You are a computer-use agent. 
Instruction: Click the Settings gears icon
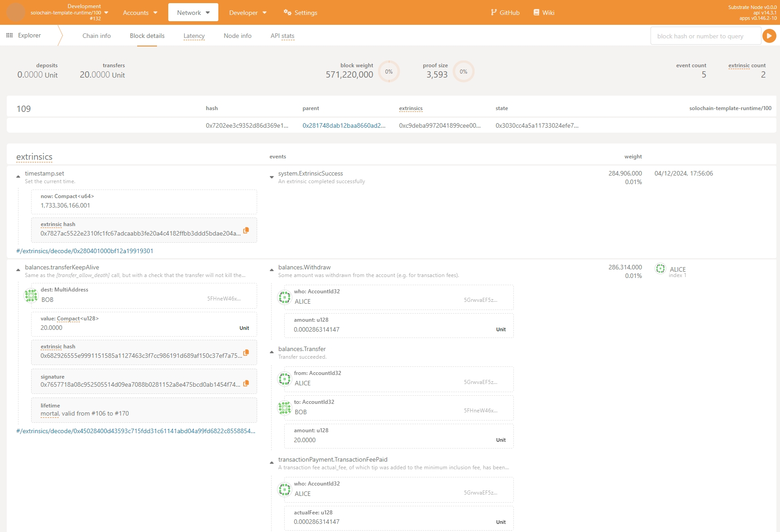pos(287,13)
